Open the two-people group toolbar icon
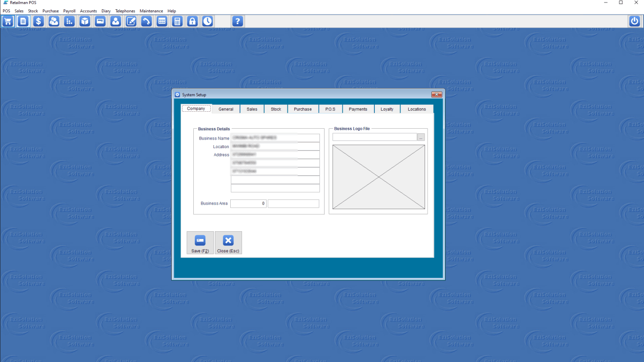Image resolution: width=644 pixels, height=362 pixels. pos(54,21)
